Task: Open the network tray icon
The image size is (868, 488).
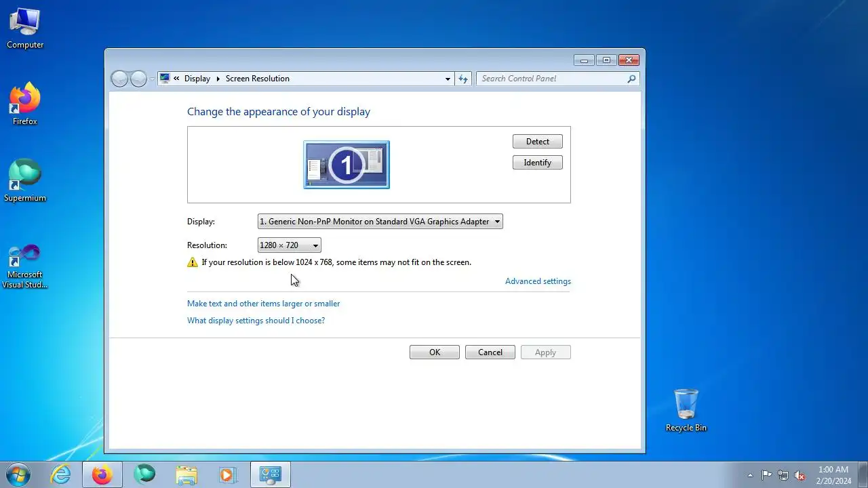Action: coord(783,475)
